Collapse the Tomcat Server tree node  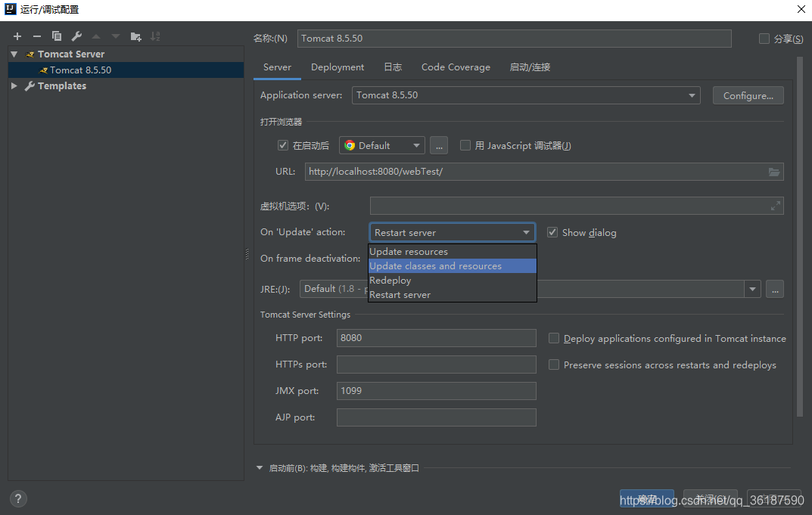(x=14, y=54)
